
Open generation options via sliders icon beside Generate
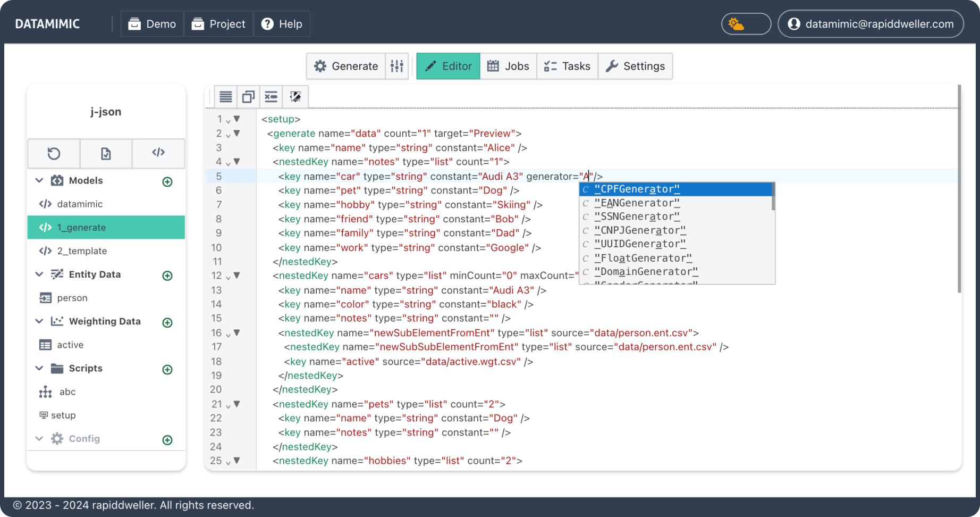tap(397, 66)
